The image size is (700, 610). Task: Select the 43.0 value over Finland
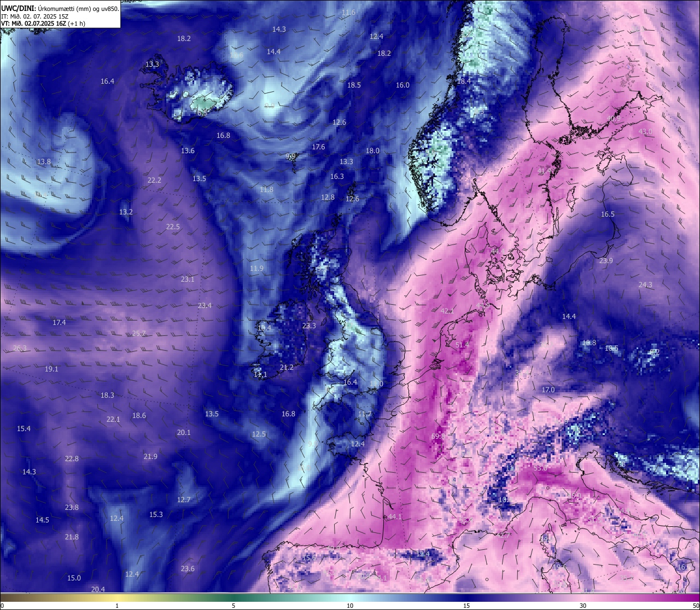point(645,131)
